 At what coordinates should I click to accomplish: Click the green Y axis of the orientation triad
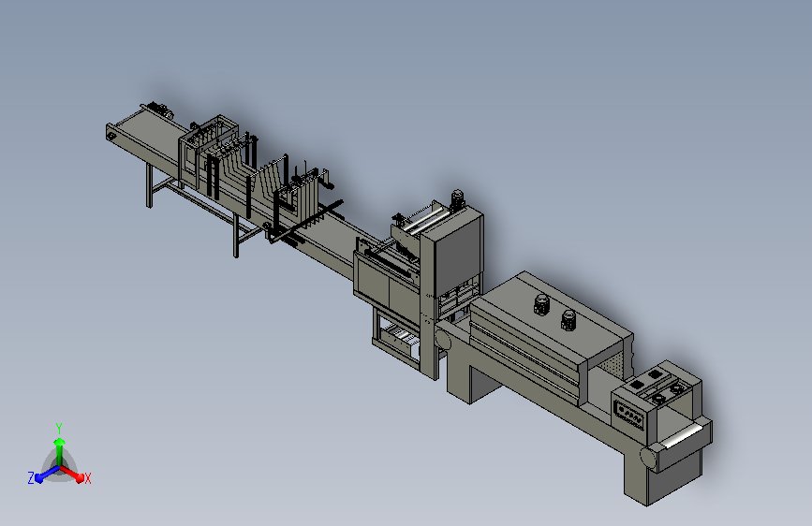[59, 451]
